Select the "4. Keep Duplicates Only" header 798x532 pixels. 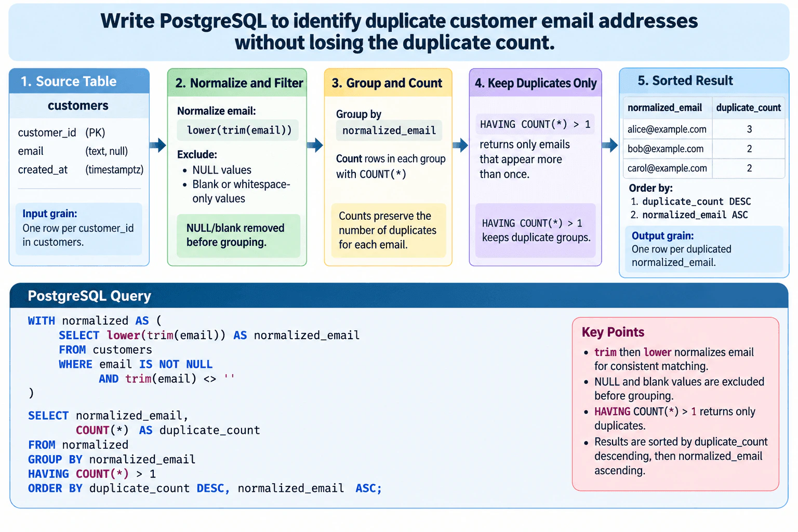(536, 83)
